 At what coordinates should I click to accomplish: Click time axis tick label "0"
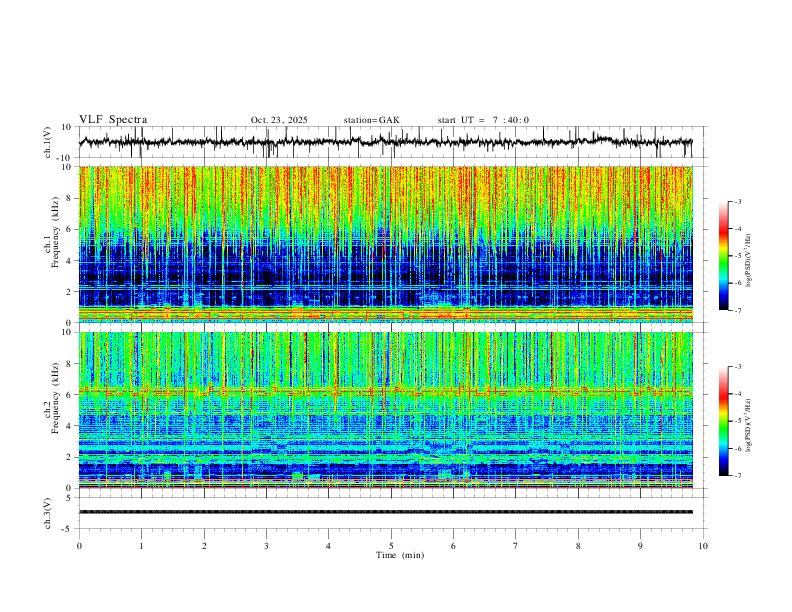point(79,546)
